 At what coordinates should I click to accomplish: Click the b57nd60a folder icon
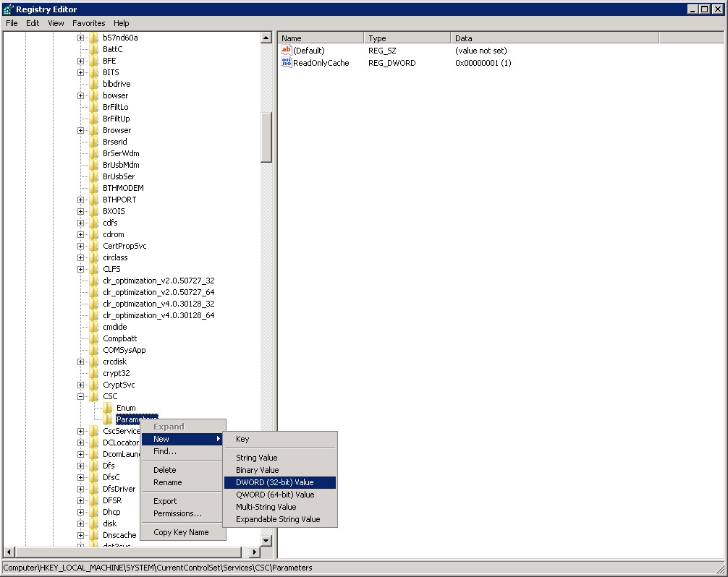point(94,38)
